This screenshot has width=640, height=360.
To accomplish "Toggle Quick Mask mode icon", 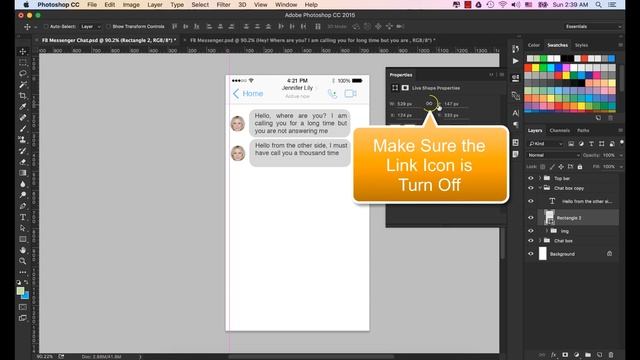I will 23,307.
